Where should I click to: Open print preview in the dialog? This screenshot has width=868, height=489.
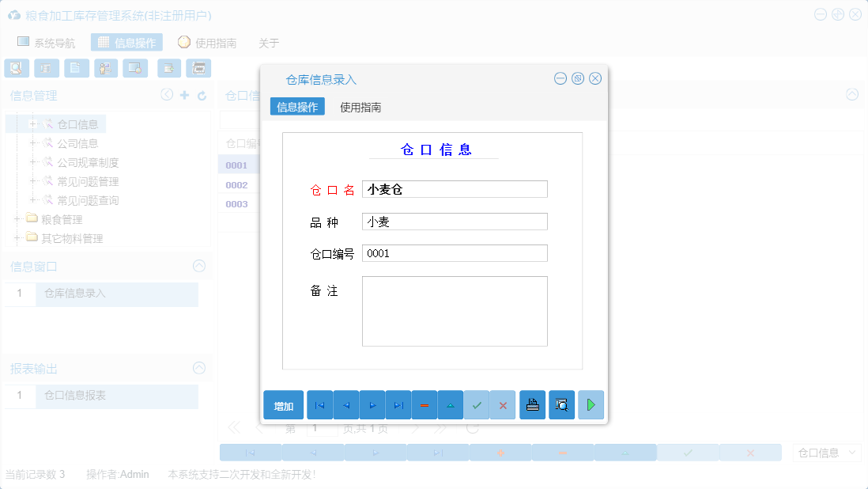coord(562,404)
